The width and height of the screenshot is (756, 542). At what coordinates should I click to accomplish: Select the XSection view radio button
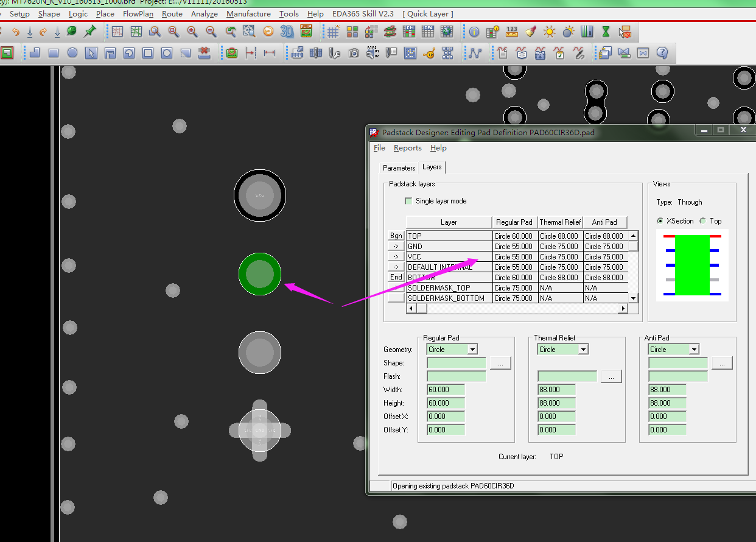coord(660,221)
